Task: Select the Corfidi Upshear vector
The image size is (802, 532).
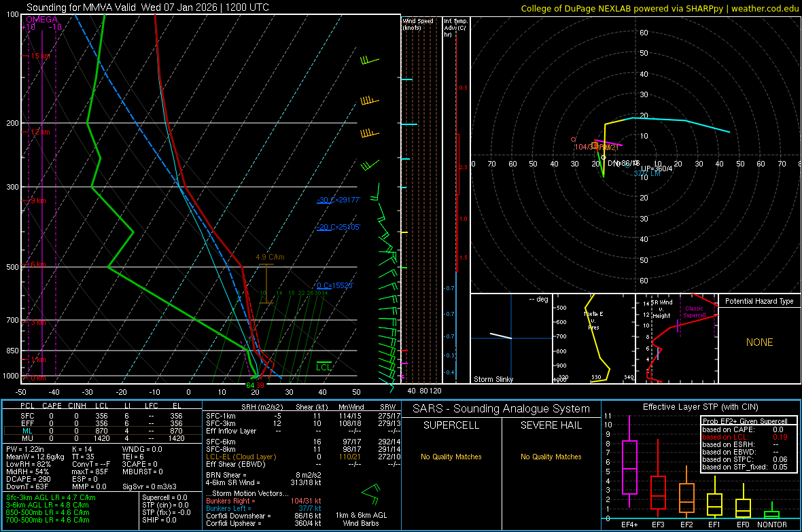Action: [x=264, y=523]
